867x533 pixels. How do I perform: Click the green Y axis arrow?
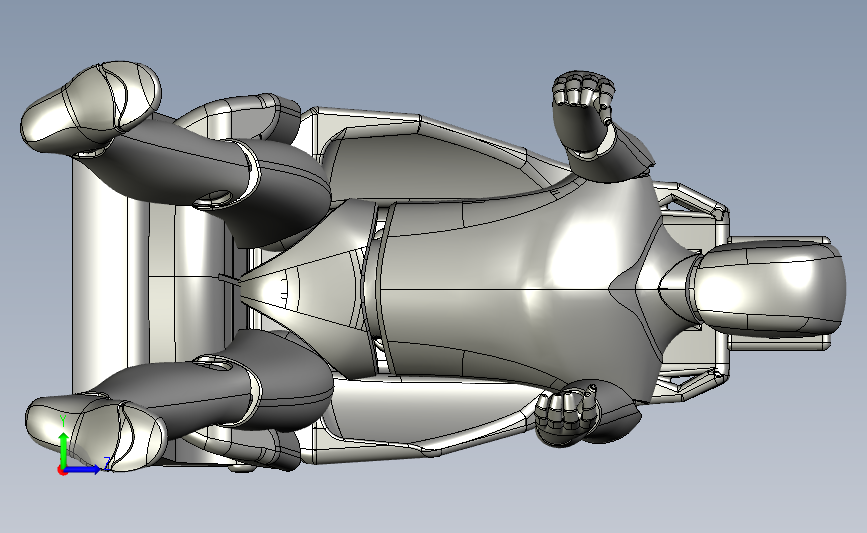click(x=63, y=449)
